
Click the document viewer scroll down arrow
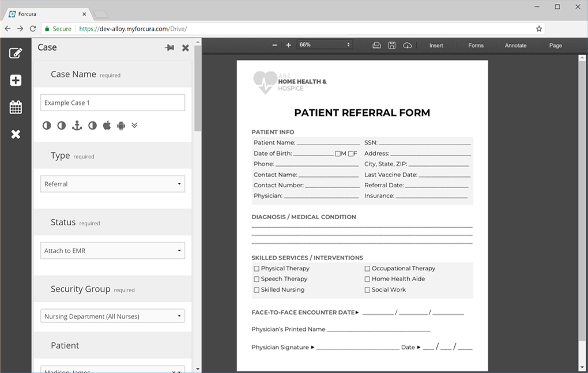(x=582, y=368)
